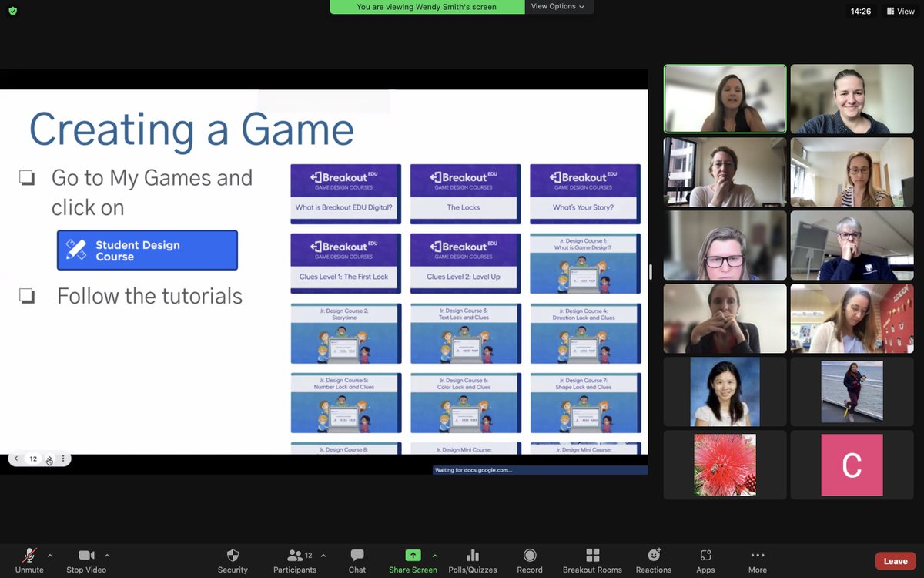Open Breakout Rooms
The image size is (924, 578).
click(x=592, y=560)
